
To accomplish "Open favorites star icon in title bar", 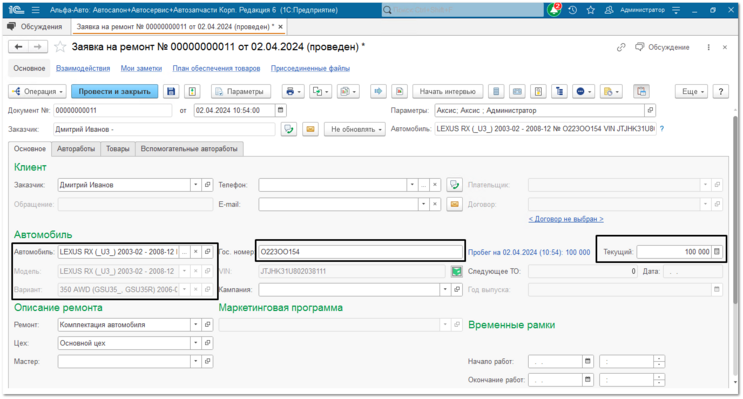I will [x=590, y=10].
